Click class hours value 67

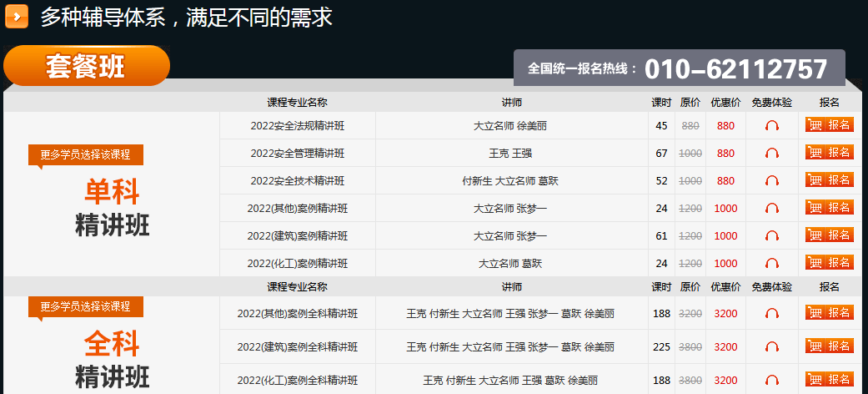point(661,154)
